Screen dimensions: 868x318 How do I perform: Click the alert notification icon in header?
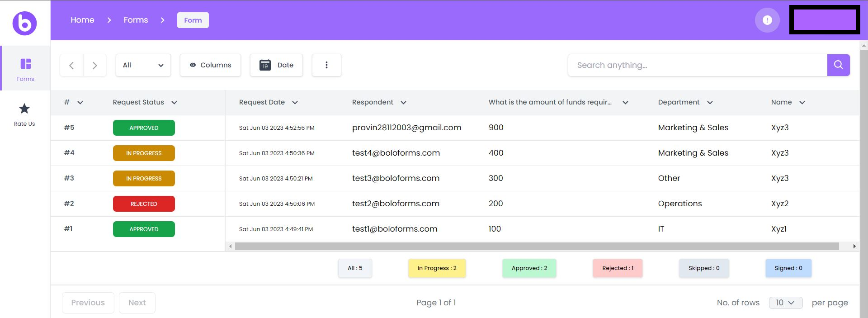coord(767,20)
